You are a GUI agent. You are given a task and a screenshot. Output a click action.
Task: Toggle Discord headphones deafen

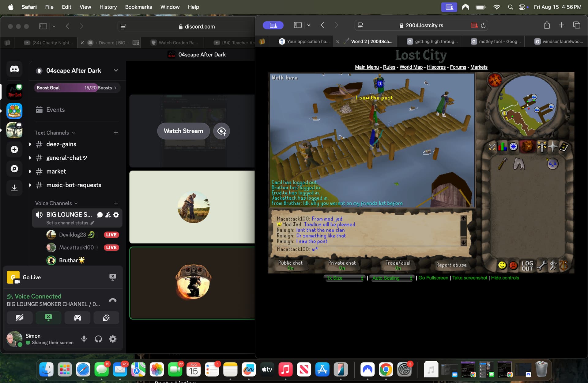98,339
